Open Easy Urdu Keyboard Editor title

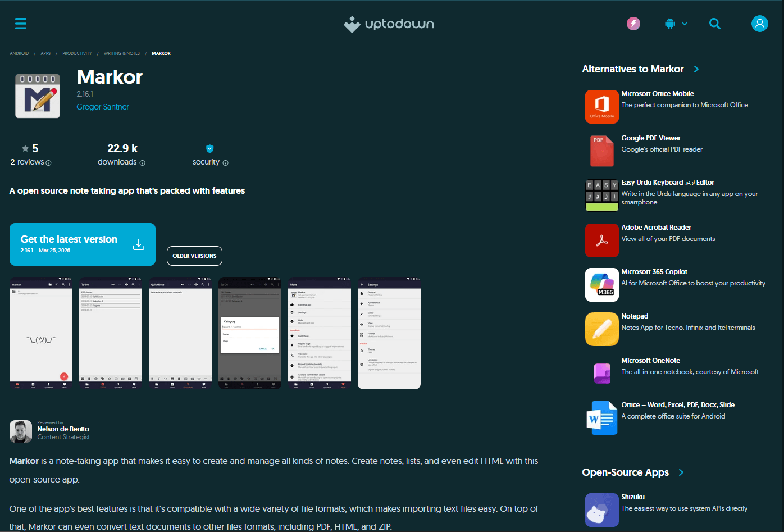point(668,183)
